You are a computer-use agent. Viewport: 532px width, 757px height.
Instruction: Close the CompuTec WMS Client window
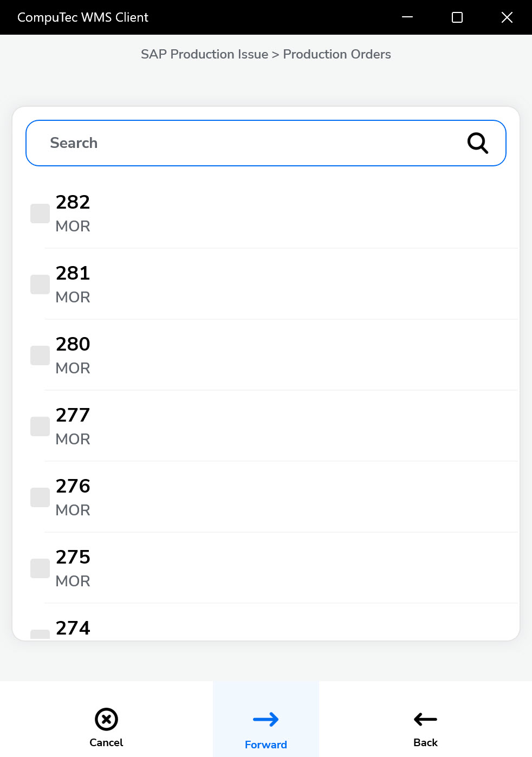tap(507, 17)
